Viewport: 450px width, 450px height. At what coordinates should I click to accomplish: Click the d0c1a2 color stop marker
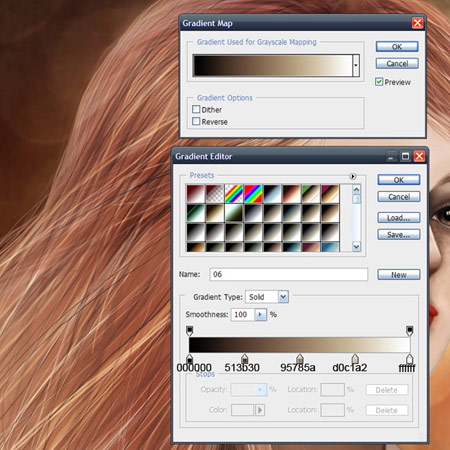coord(355,359)
